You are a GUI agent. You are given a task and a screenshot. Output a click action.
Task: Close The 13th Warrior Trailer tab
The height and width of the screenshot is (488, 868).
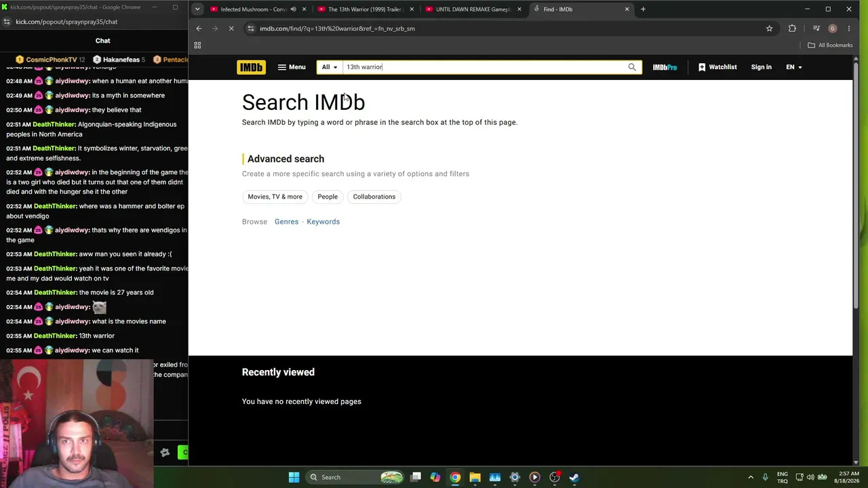click(412, 9)
